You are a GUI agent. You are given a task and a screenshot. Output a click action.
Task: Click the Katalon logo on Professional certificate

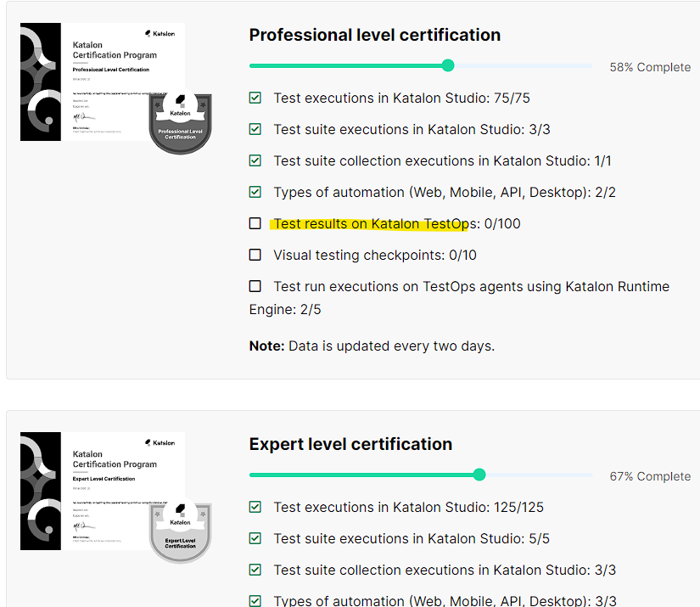tap(160, 33)
